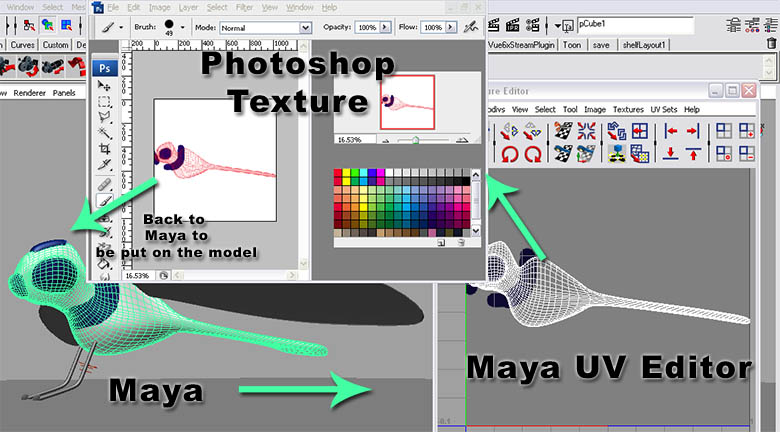Select the Magic Wand tool in Photoshop
The height and width of the screenshot is (432, 780).
[x=104, y=133]
